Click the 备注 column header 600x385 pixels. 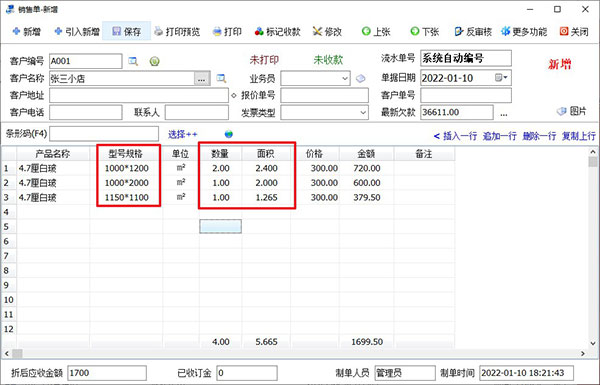point(424,154)
